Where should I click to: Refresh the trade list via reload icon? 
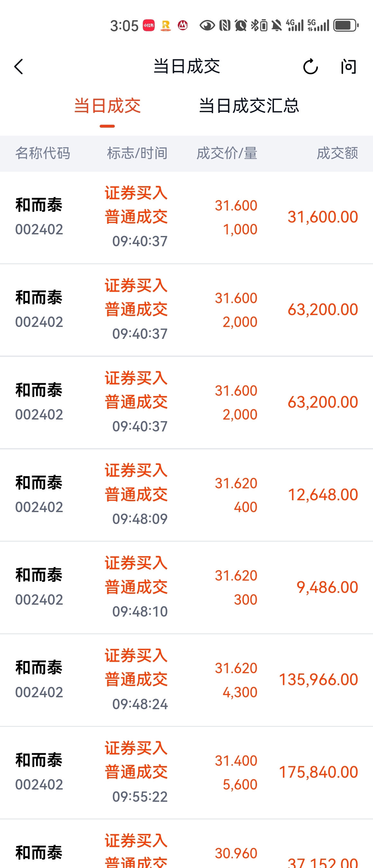(310, 66)
